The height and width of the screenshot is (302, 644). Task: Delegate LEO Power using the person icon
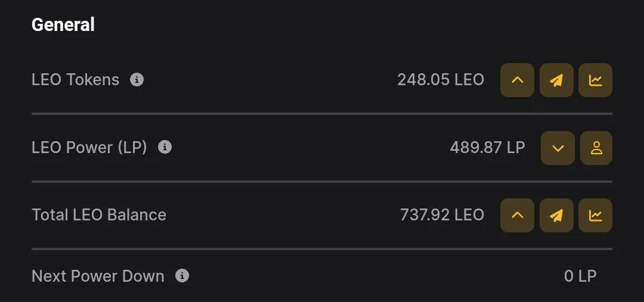click(596, 148)
